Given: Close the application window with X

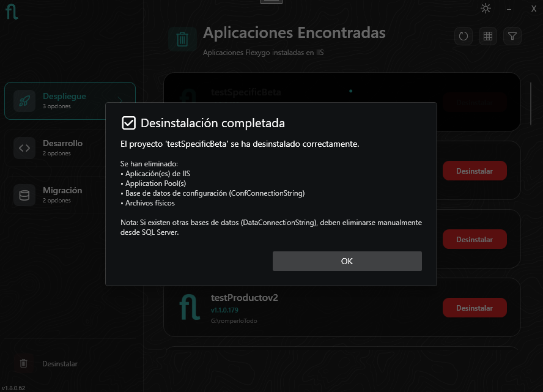Looking at the screenshot, I should [534, 9].
